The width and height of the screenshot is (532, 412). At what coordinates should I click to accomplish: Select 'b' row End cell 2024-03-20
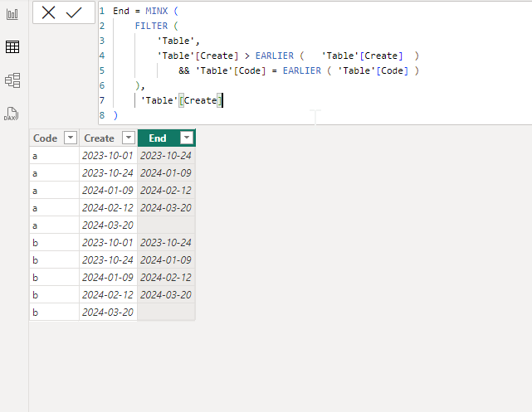[166, 295]
